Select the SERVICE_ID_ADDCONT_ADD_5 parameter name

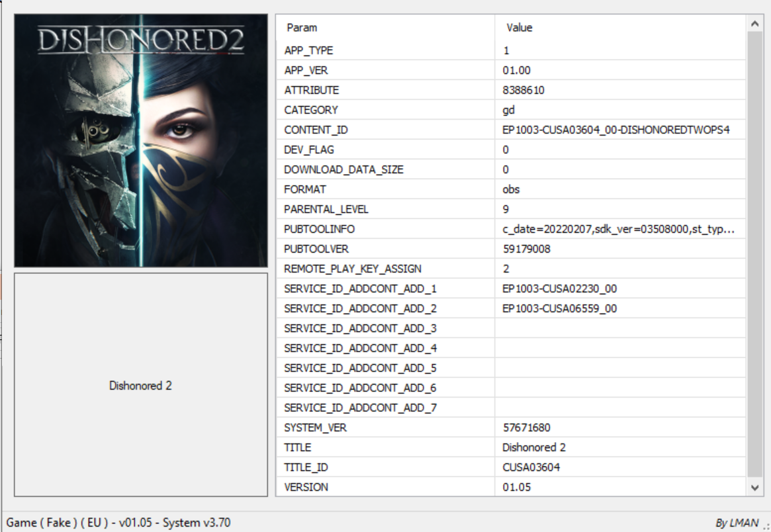(360, 369)
